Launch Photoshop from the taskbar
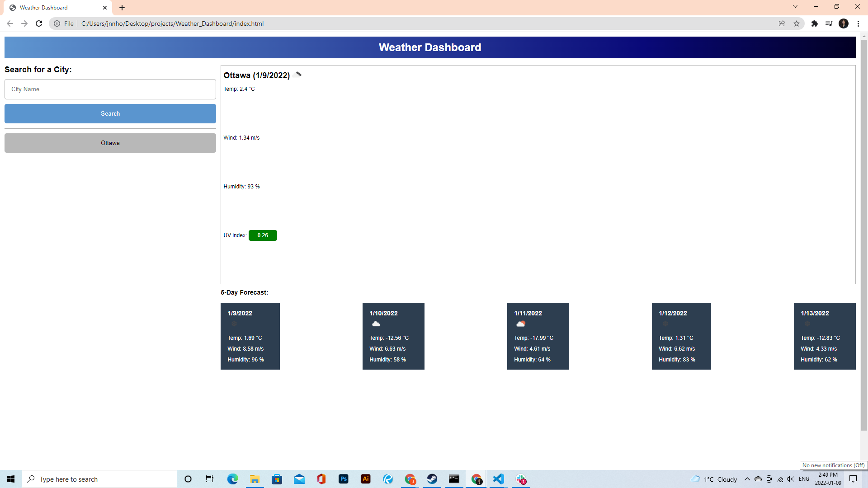This screenshot has width=868, height=488. coord(344,479)
